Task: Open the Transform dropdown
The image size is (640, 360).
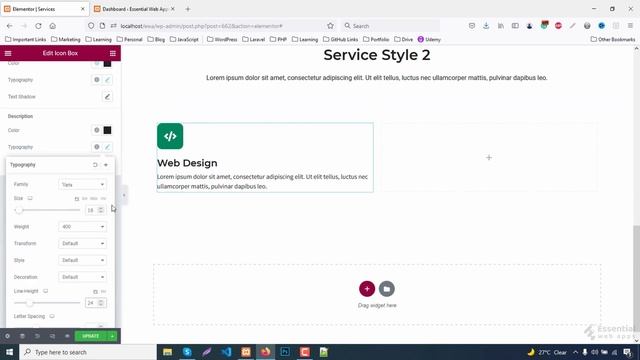Action: 82,243
